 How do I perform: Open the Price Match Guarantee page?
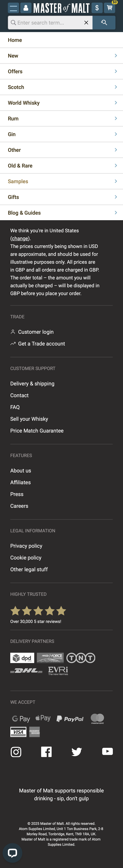[37, 431]
